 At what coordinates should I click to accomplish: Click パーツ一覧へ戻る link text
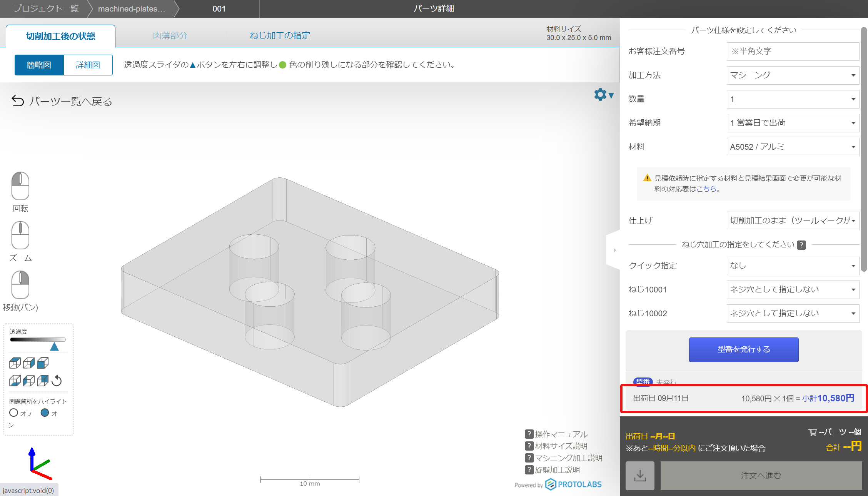pos(71,101)
